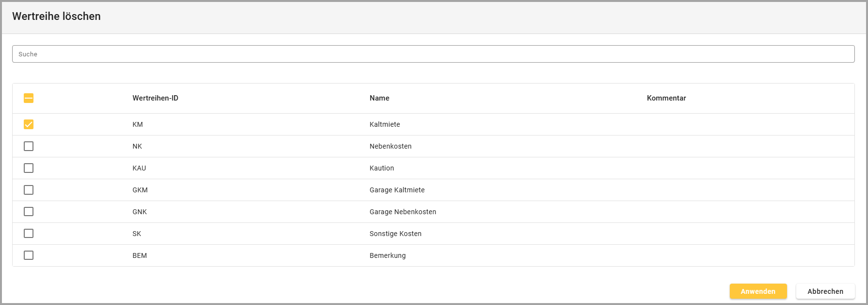
Task: Click the Suche search field
Action: coord(433,54)
